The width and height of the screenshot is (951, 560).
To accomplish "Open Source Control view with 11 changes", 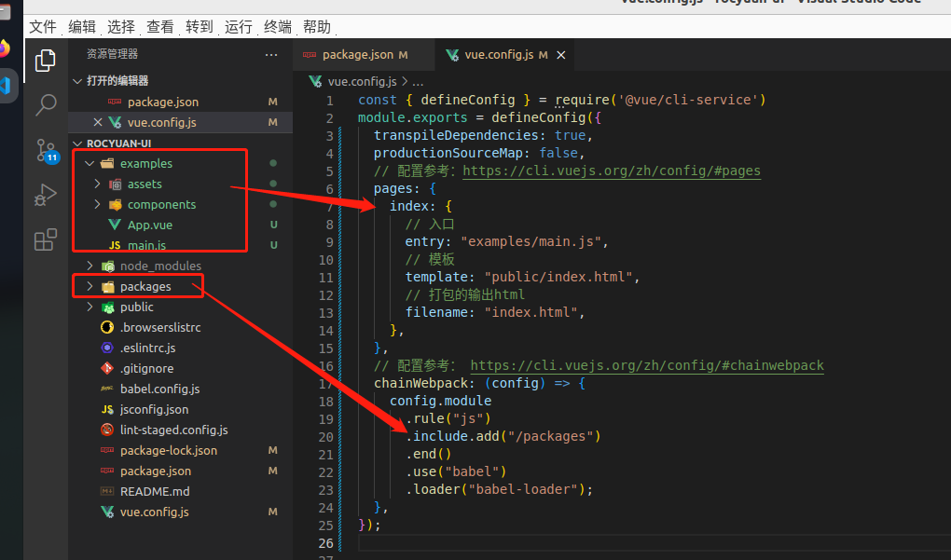I will [47, 150].
